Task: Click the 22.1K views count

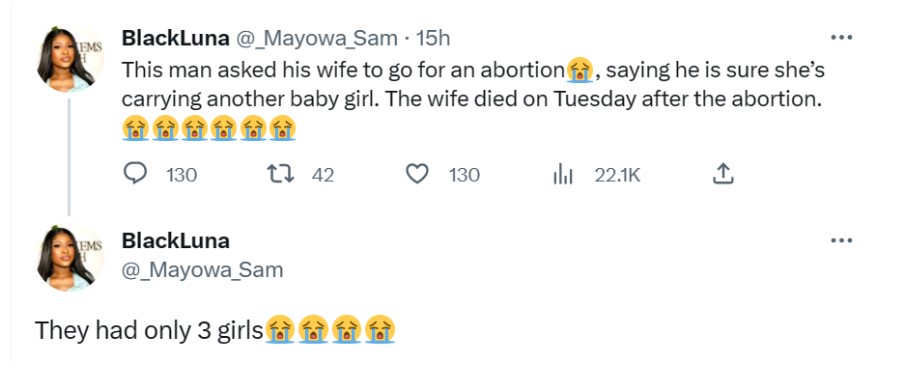Action: [617, 175]
